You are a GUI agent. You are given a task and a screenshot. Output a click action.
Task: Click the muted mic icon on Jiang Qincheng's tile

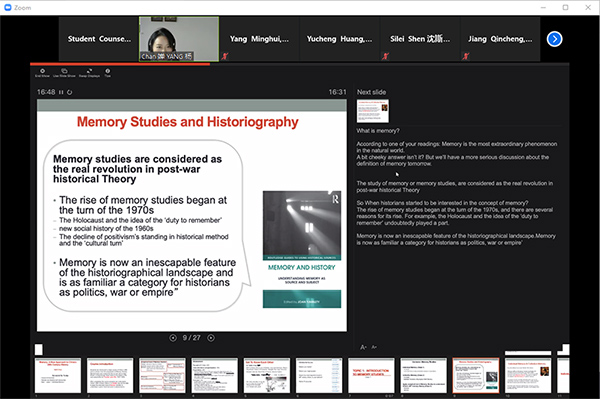(466, 56)
